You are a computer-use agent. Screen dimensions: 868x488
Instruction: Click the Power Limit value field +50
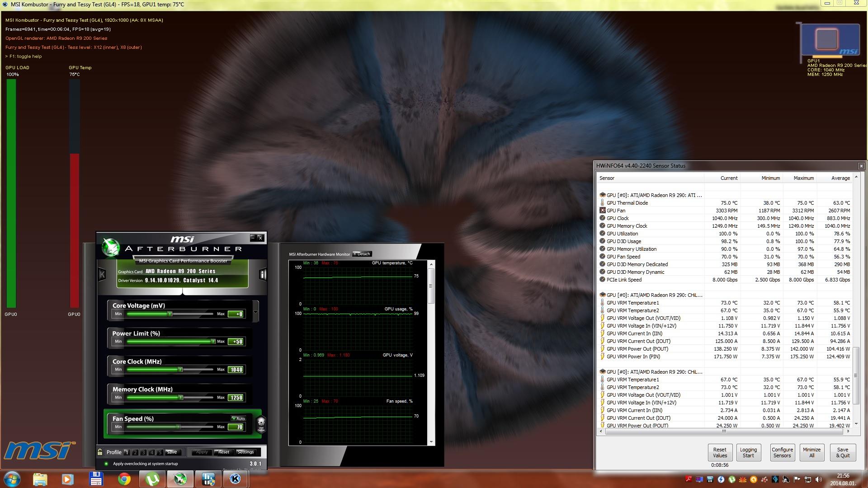(x=236, y=342)
